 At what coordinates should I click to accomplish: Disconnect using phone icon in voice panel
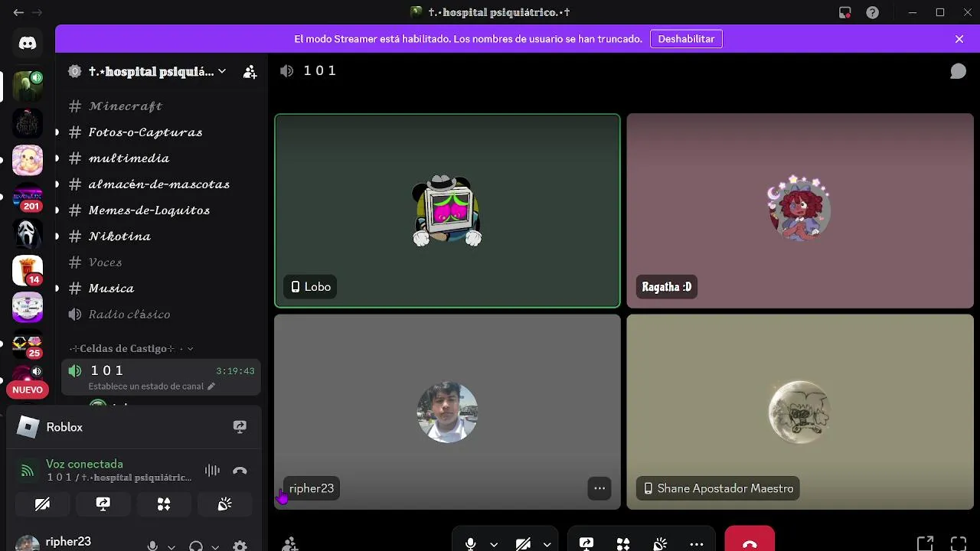(240, 471)
